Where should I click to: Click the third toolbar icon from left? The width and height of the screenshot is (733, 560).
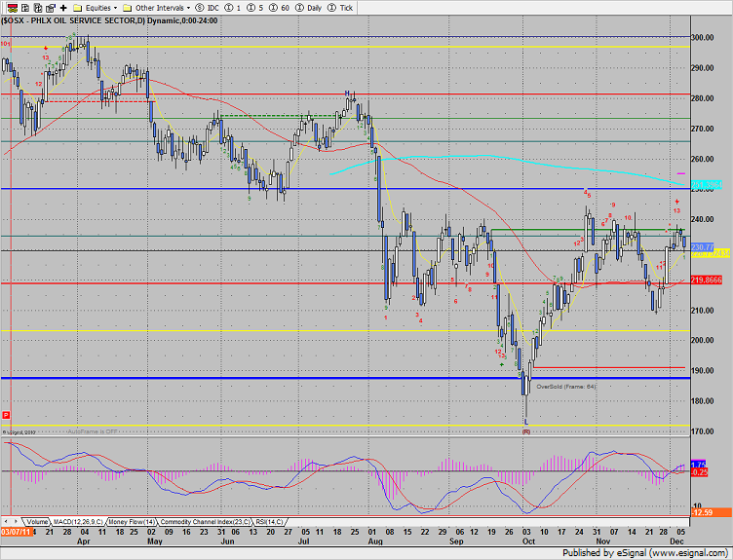37,7
